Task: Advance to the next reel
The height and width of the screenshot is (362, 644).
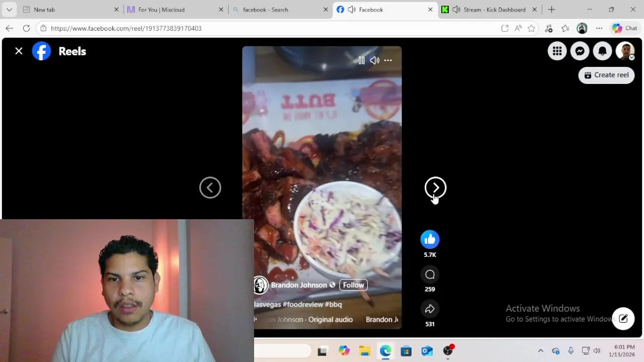Action: click(436, 188)
